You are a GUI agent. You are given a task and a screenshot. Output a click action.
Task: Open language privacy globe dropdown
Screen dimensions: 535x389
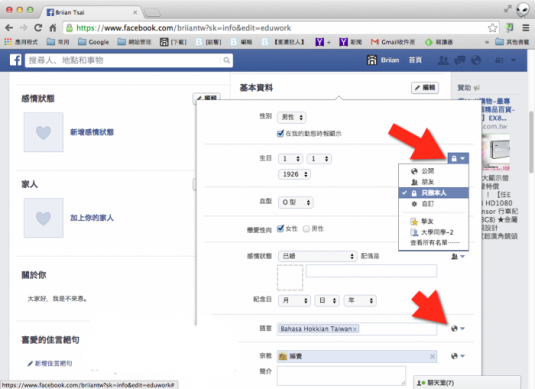[x=458, y=329]
